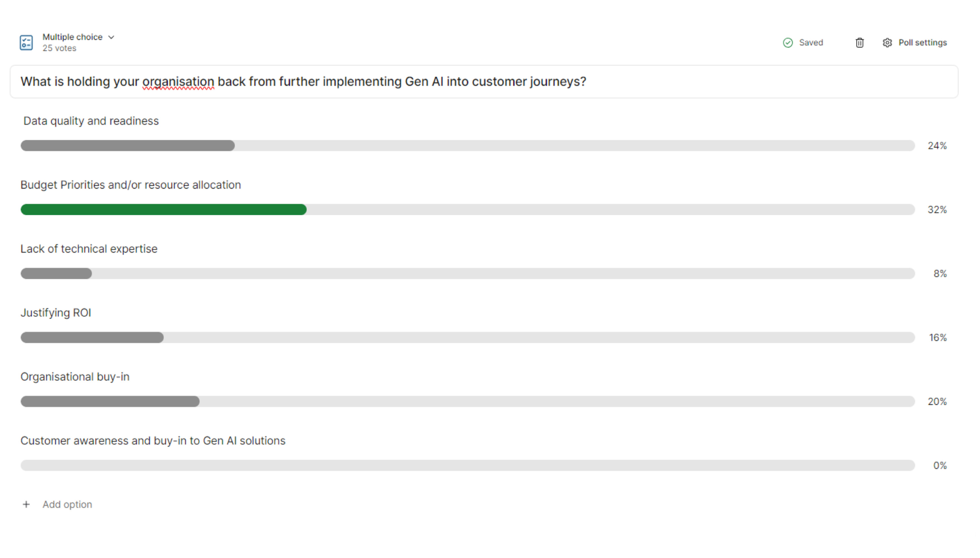The image size is (980, 558).
Task: Click the plus icon beside Add option
Action: [26, 505]
